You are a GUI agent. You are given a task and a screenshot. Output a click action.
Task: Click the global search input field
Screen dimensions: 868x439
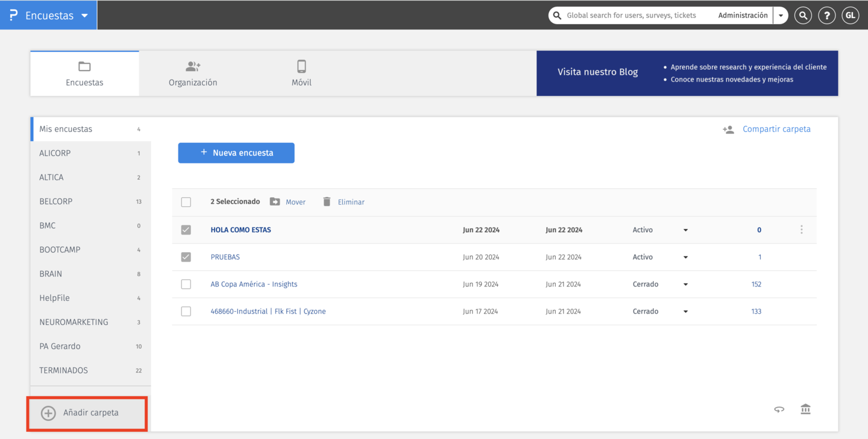coord(632,16)
